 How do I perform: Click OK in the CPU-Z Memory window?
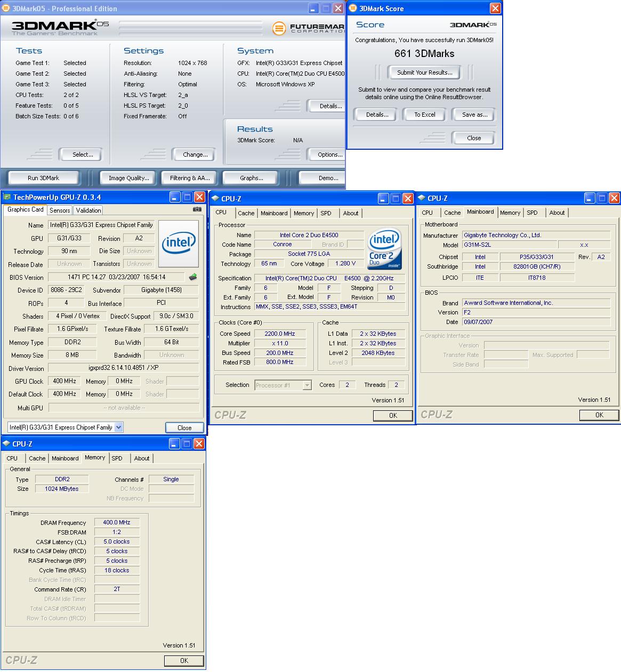pyautogui.click(x=184, y=660)
